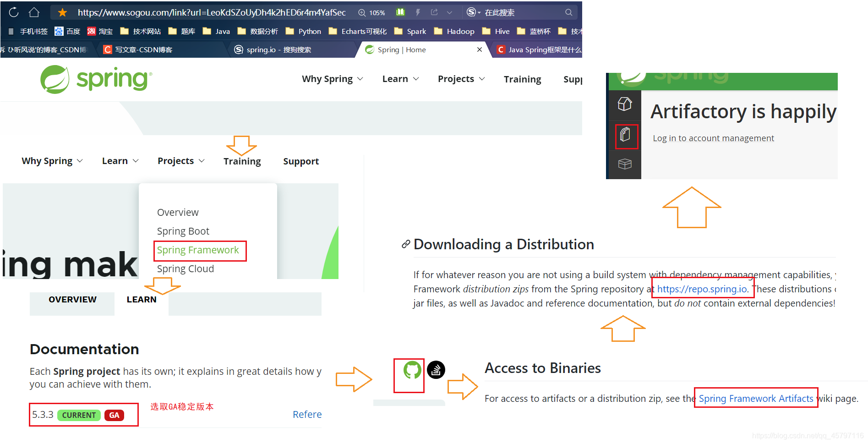Select Overview in the Projects dropdown

pos(178,212)
